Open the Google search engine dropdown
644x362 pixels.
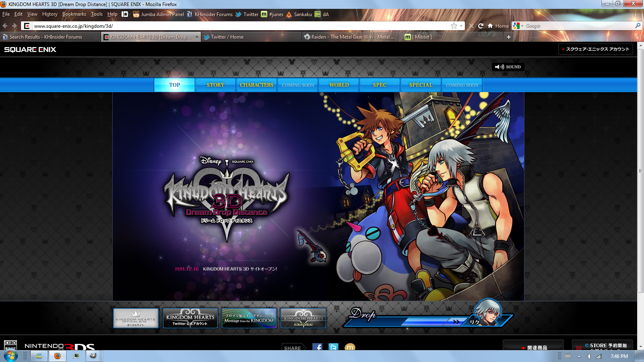[x=518, y=26]
